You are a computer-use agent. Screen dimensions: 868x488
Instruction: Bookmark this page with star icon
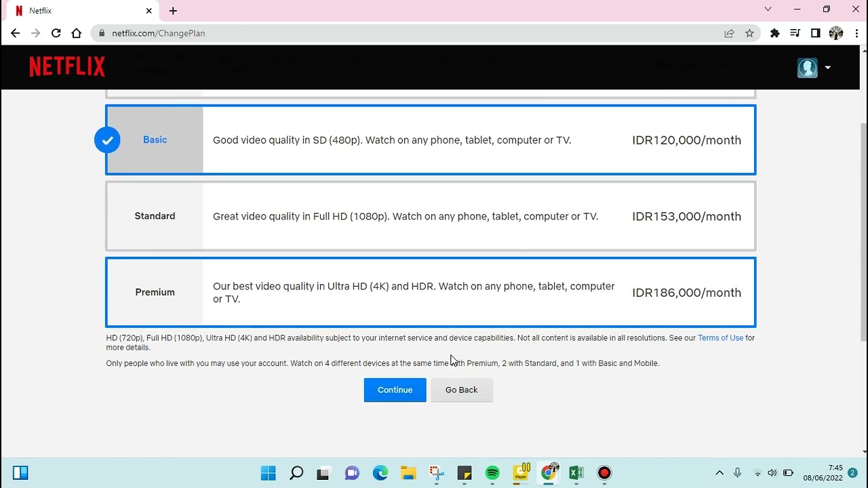(749, 33)
